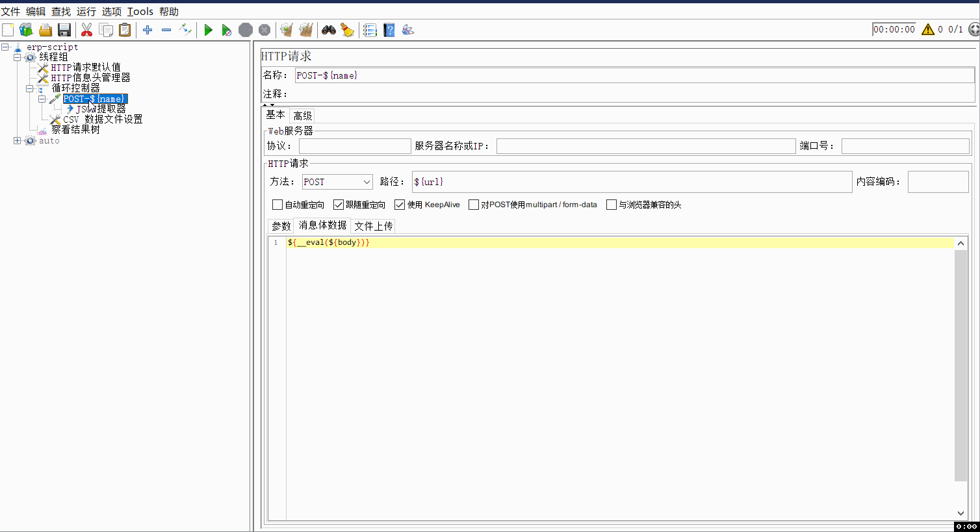Click the 端口号 input field
The height and width of the screenshot is (532, 980).
pyautogui.click(x=905, y=146)
